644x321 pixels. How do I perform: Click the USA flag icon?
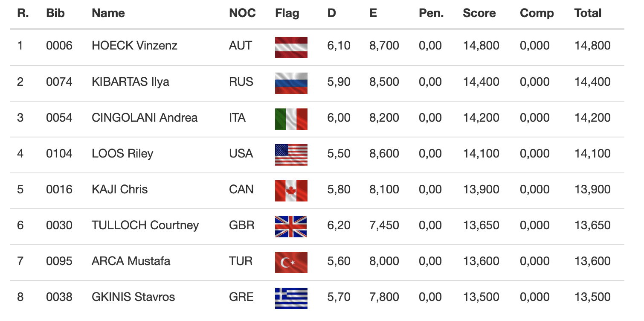[x=291, y=155]
